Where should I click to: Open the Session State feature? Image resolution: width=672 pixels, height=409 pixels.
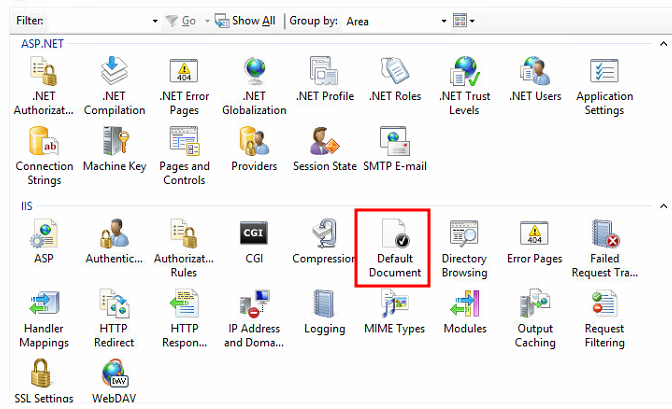325,150
